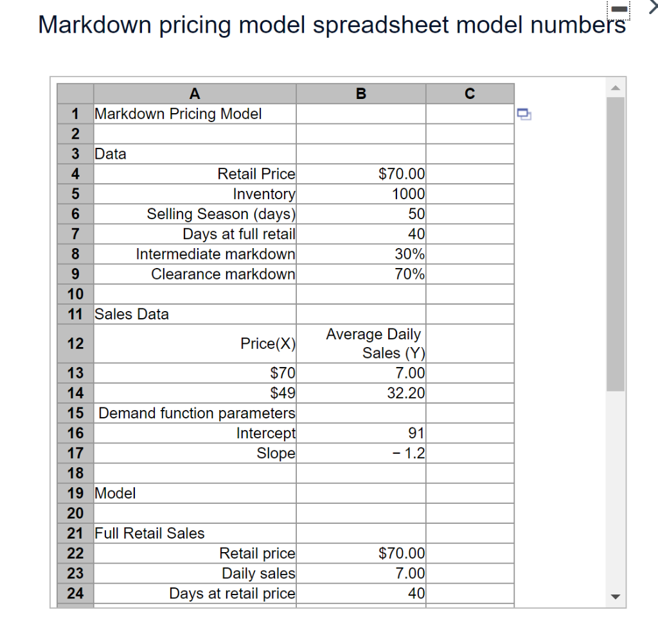Select column header C

[x=470, y=93]
